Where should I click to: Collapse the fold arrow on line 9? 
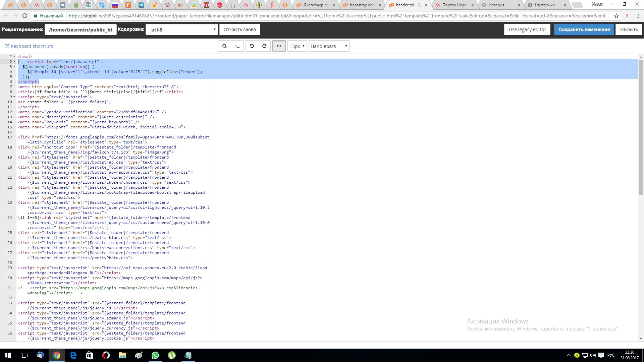point(14,97)
